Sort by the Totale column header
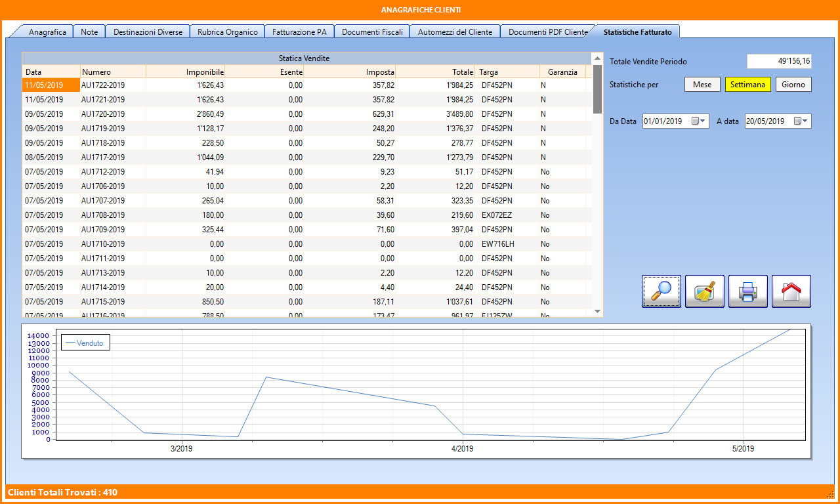 [x=435, y=72]
